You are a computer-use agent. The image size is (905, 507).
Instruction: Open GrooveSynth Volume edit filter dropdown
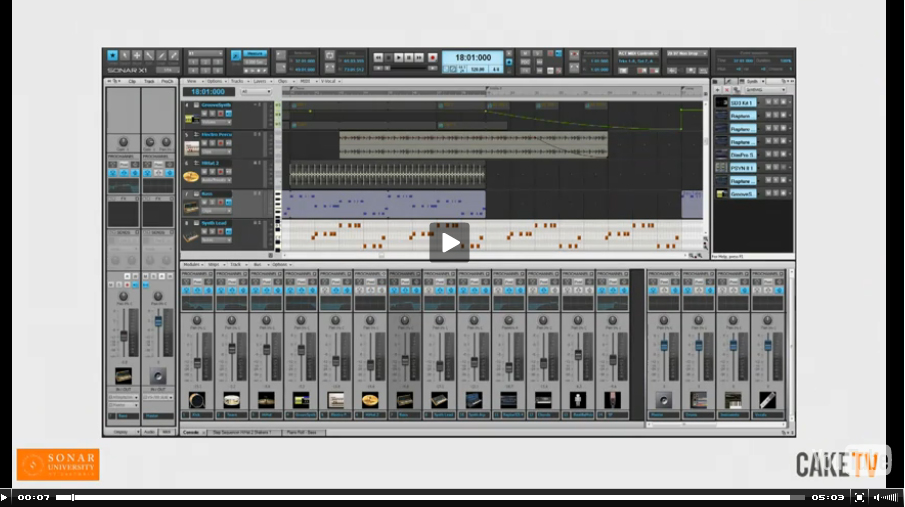click(216, 122)
